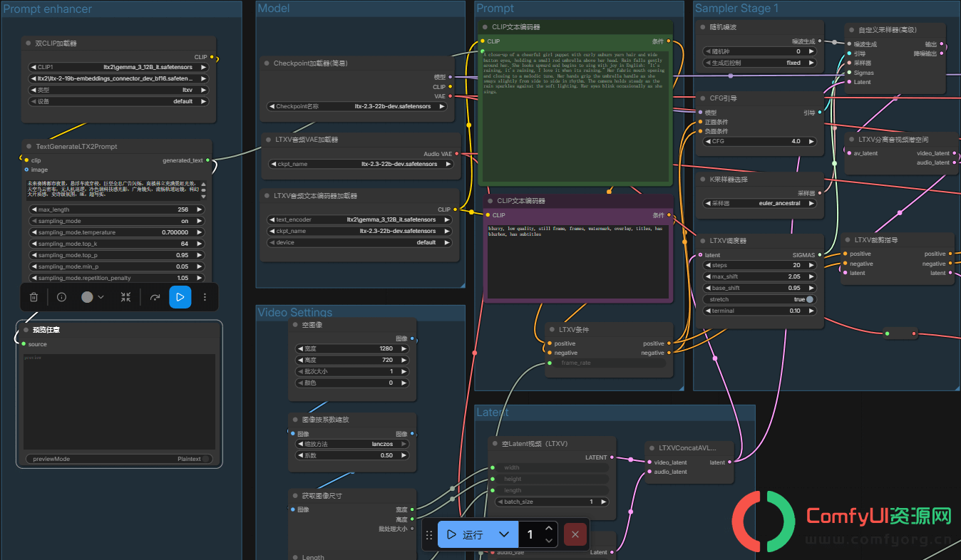Collapse the K采样器选择 node via its title dot
This screenshot has width=961, height=560.
(702, 180)
